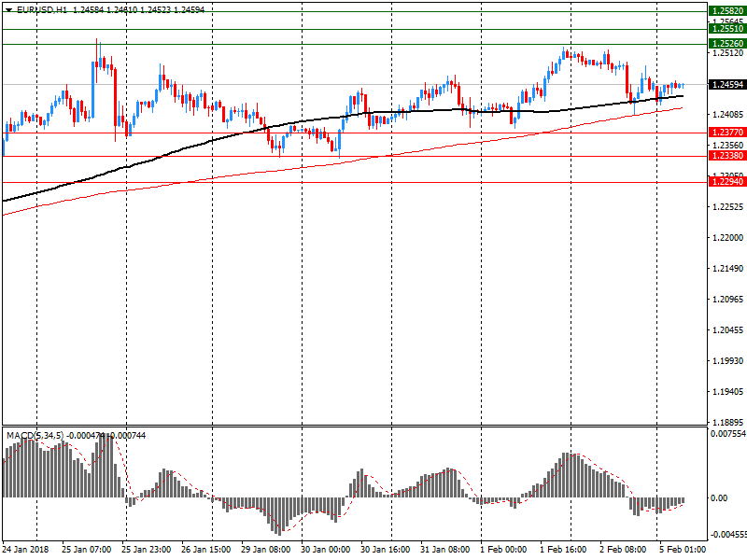Click the 1.22940 red support label

(727, 182)
